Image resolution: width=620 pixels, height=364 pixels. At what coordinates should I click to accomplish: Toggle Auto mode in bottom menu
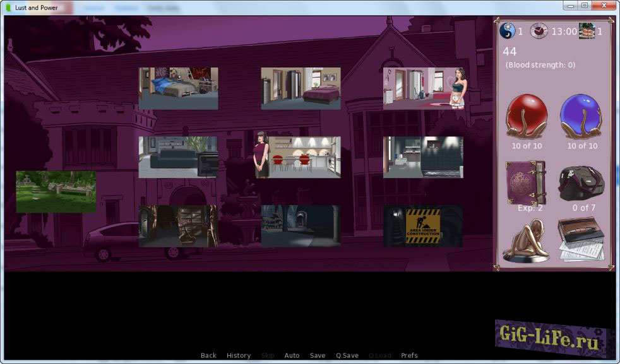[292, 356]
